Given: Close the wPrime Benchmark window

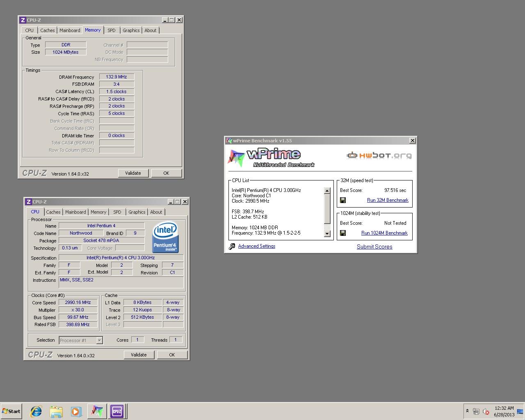Looking at the screenshot, I should (413, 141).
